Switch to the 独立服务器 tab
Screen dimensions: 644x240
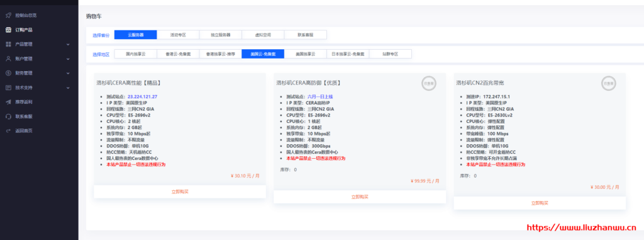221,35
